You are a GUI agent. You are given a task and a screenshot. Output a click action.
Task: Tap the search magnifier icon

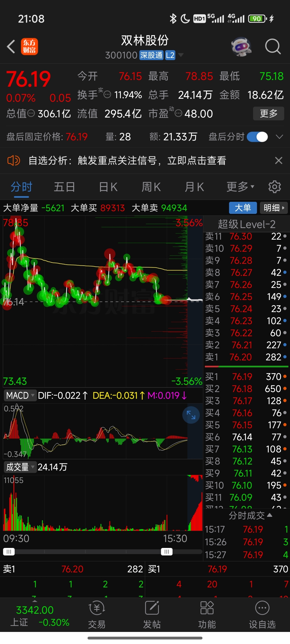point(273,47)
